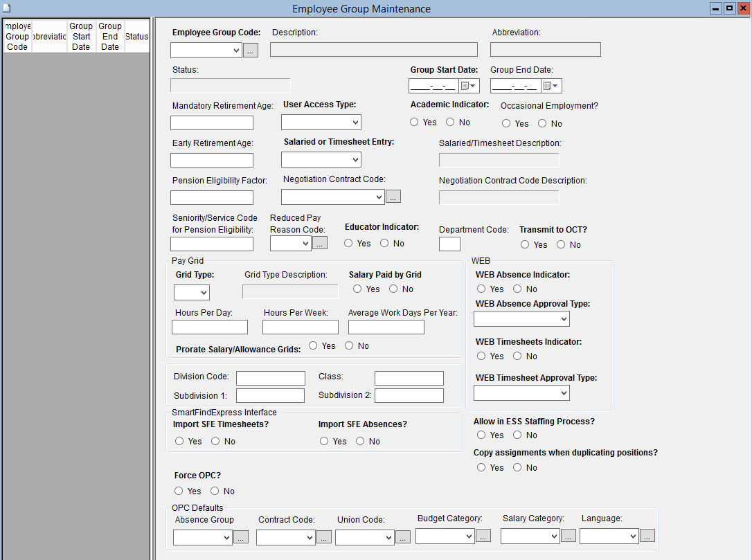Open Absence Group lookup ellipsis button
This screenshot has width=752, height=560.
(x=241, y=536)
